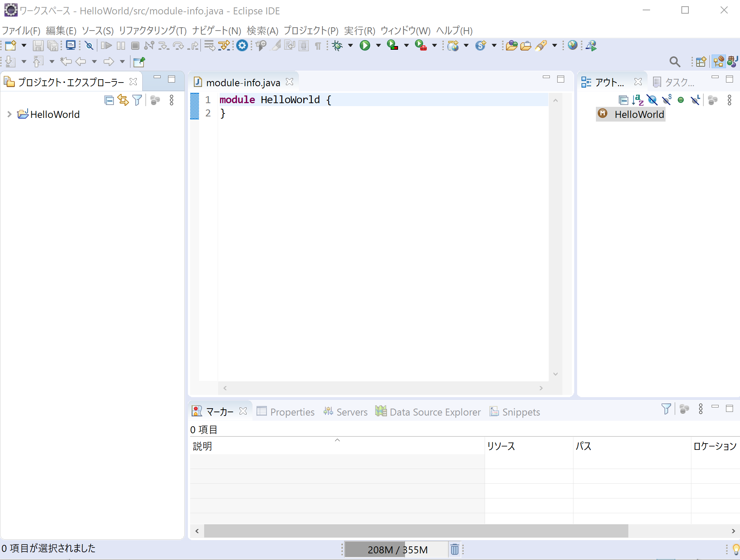Click the globe web browser icon
The image size is (740, 560).
point(572,45)
